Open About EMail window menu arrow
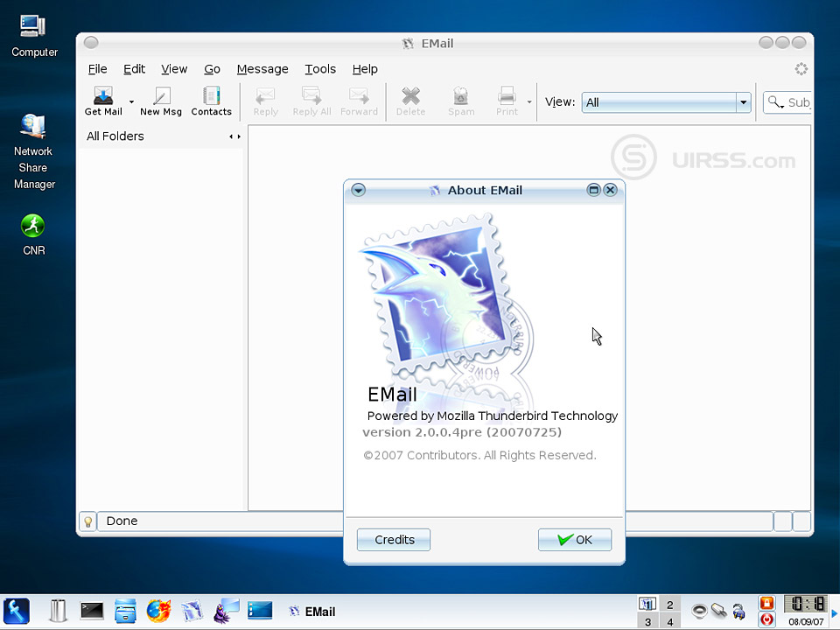840x630 pixels. click(x=358, y=190)
